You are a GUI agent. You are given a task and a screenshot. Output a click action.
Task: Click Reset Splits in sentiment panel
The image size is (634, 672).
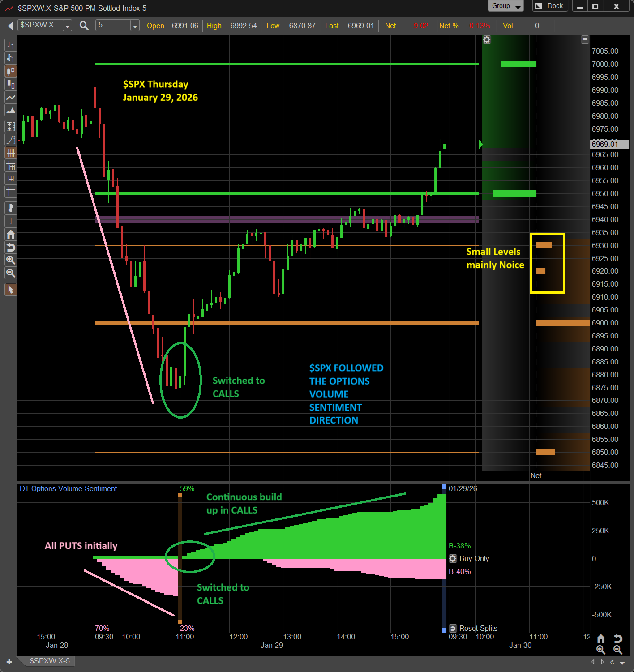477,628
